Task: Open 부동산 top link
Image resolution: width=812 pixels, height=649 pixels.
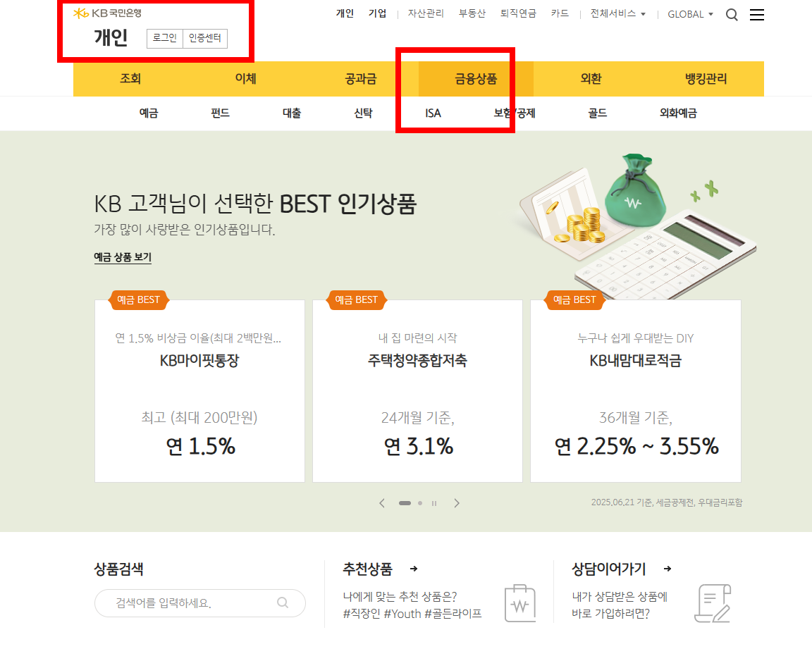Action: (x=472, y=13)
